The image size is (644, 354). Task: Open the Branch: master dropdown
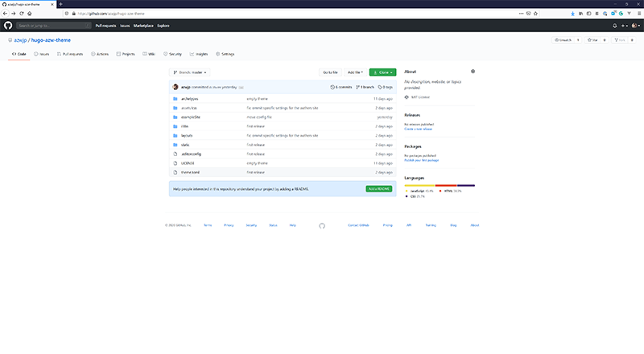click(190, 72)
